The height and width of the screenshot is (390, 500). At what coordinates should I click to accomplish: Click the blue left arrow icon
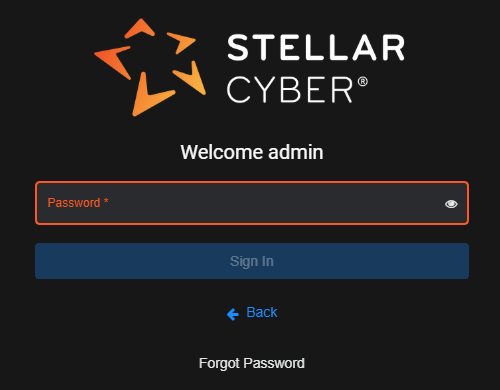click(233, 314)
